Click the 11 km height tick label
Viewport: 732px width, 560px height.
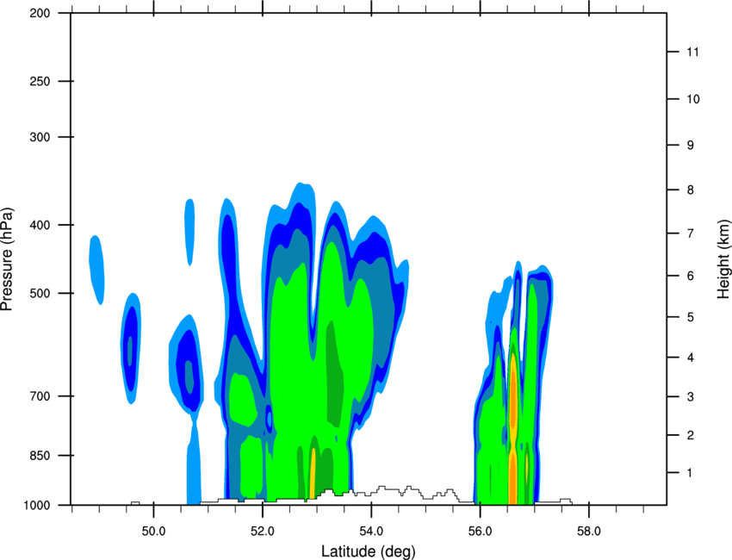(x=692, y=52)
